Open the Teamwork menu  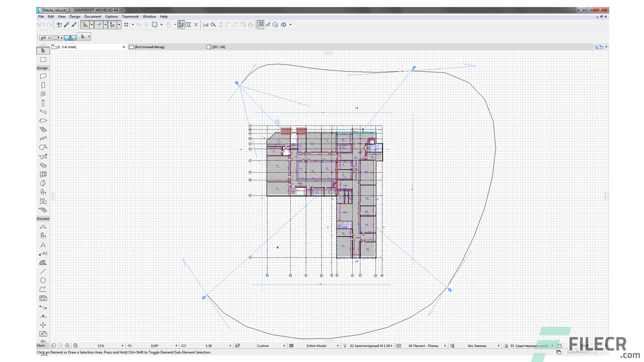(130, 16)
